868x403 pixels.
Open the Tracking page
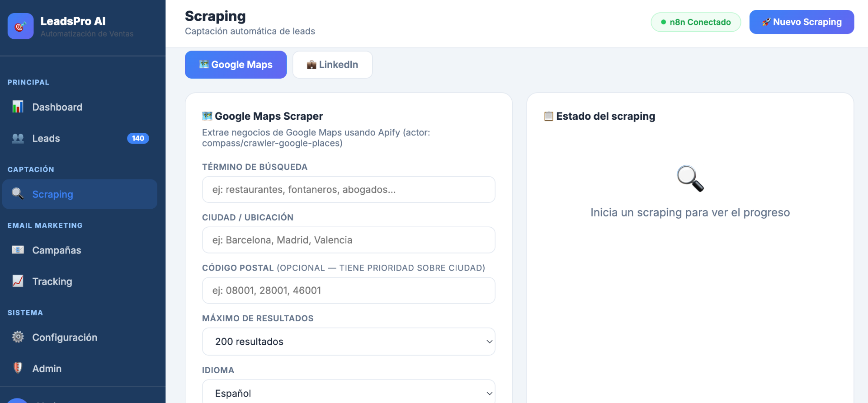(80, 281)
